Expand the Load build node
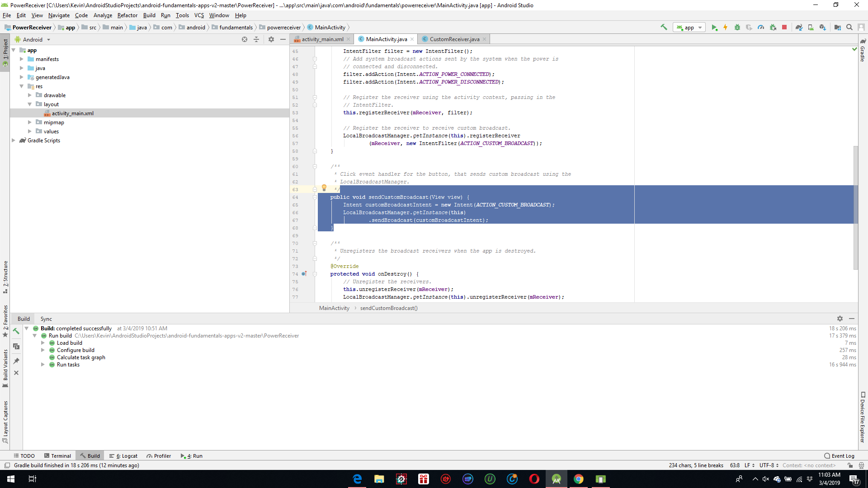 (x=43, y=343)
